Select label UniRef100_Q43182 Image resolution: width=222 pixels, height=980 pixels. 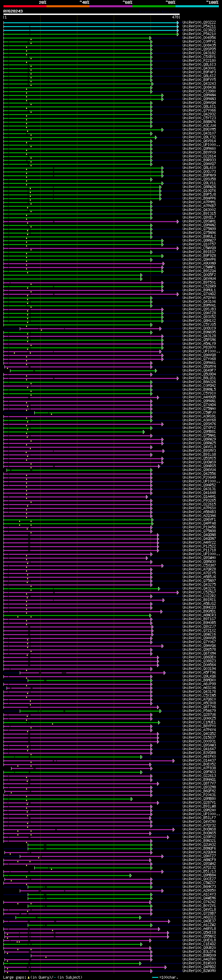point(199,53)
